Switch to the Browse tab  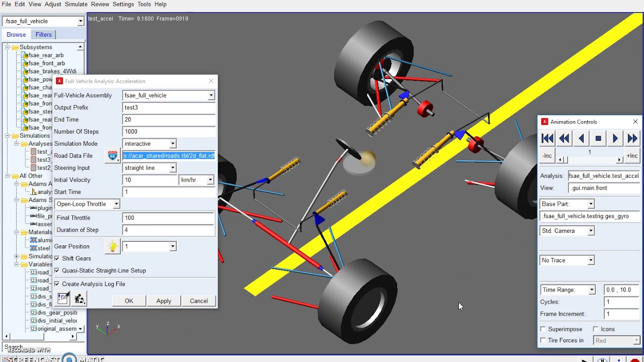16,35
